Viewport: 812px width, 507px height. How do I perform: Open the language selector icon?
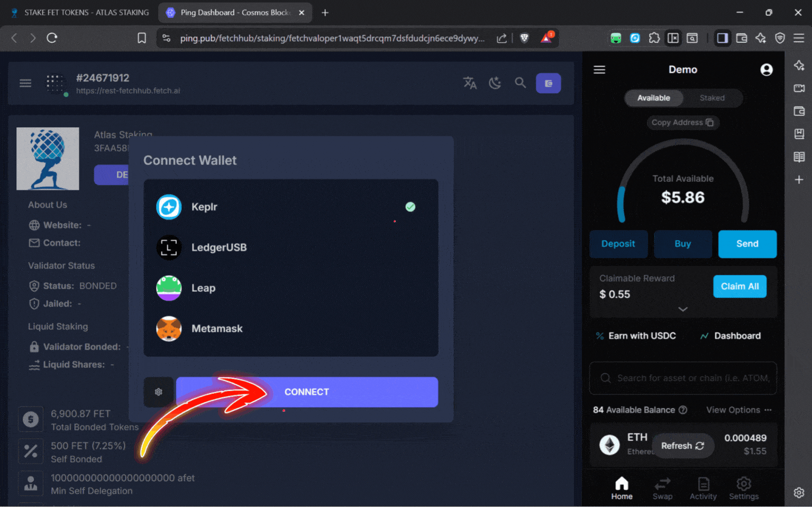(470, 83)
